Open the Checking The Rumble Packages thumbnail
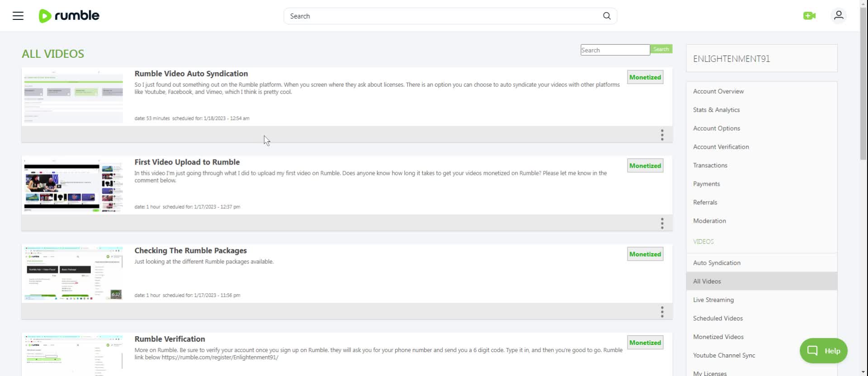The width and height of the screenshot is (868, 376). pos(73,273)
